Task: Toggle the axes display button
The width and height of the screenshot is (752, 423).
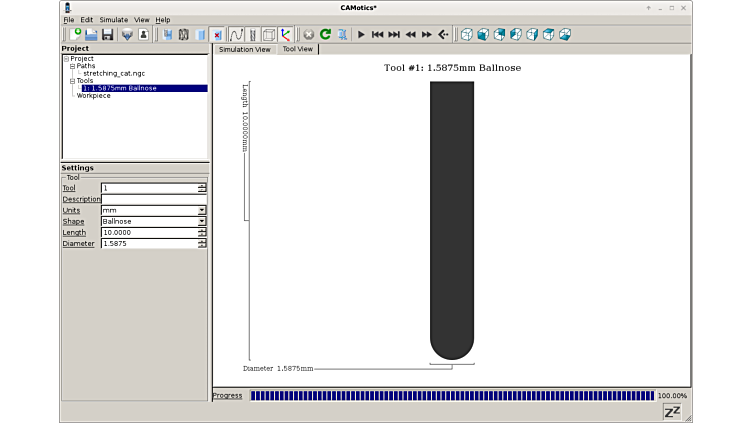Action: 286,34
